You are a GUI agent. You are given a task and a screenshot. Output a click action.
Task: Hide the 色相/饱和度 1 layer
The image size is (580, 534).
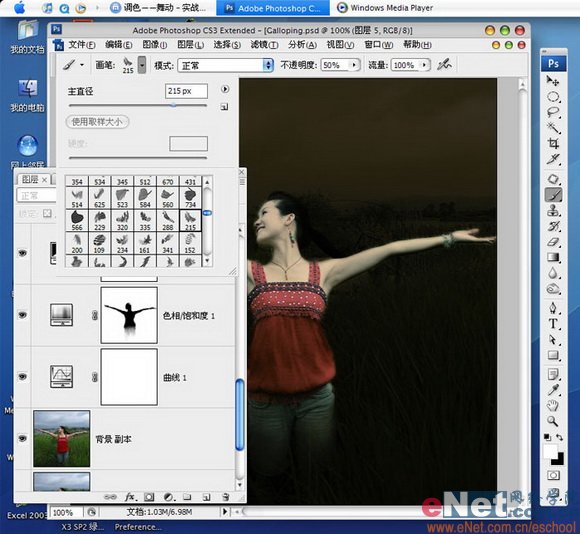(23, 315)
